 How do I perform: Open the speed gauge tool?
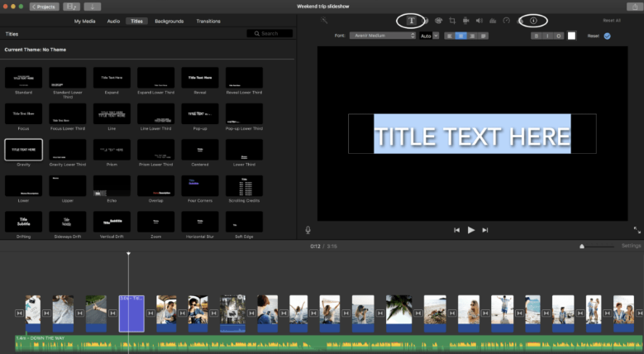coord(507,21)
